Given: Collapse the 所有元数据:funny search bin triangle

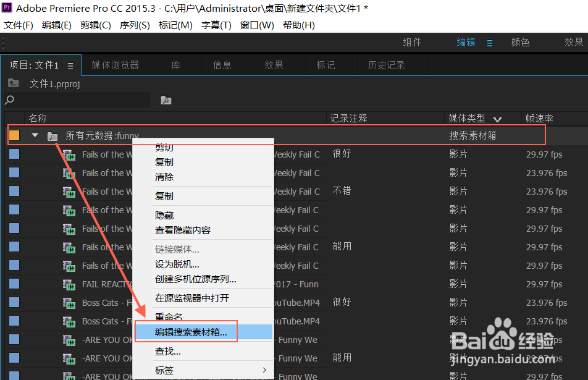Looking at the screenshot, I should click(x=35, y=135).
